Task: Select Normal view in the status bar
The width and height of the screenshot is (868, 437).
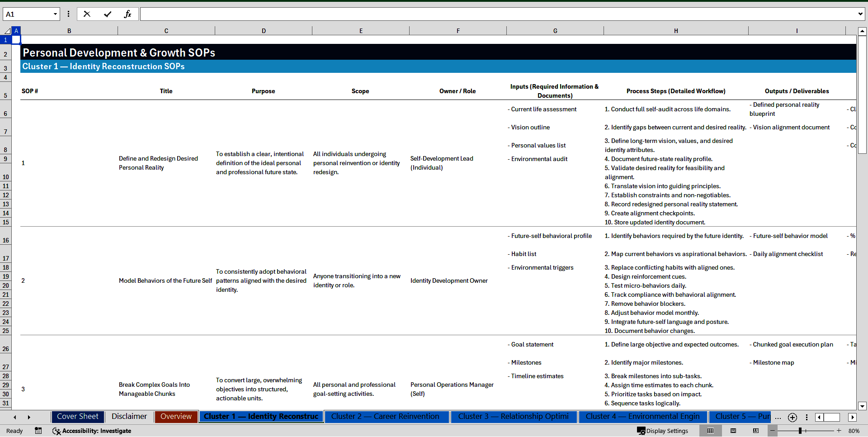Action: click(x=711, y=431)
